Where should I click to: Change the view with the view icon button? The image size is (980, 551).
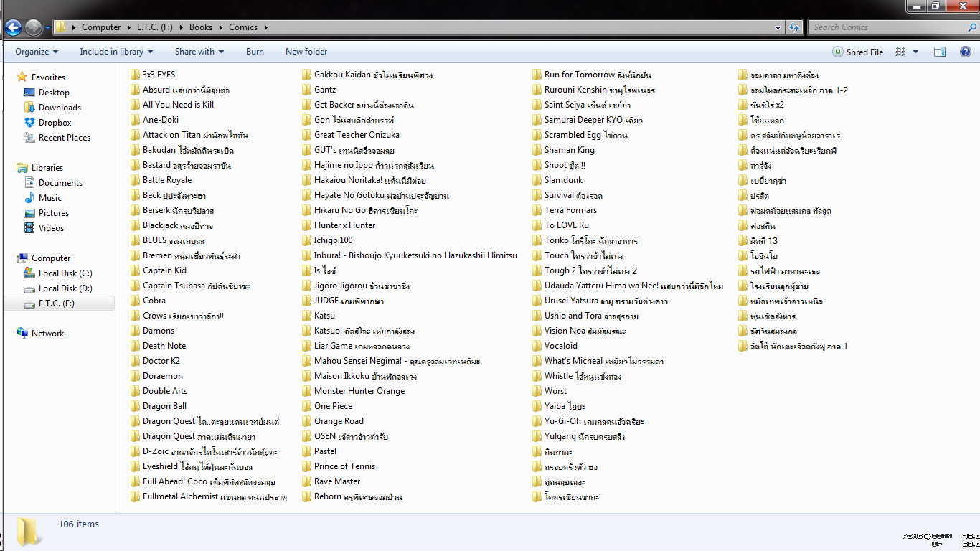[900, 52]
